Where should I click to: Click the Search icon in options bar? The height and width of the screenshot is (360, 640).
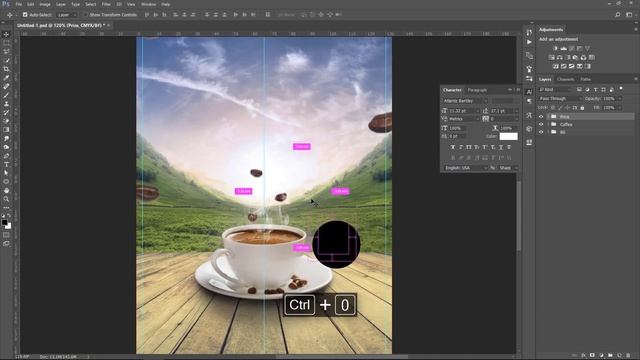coord(618,15)
